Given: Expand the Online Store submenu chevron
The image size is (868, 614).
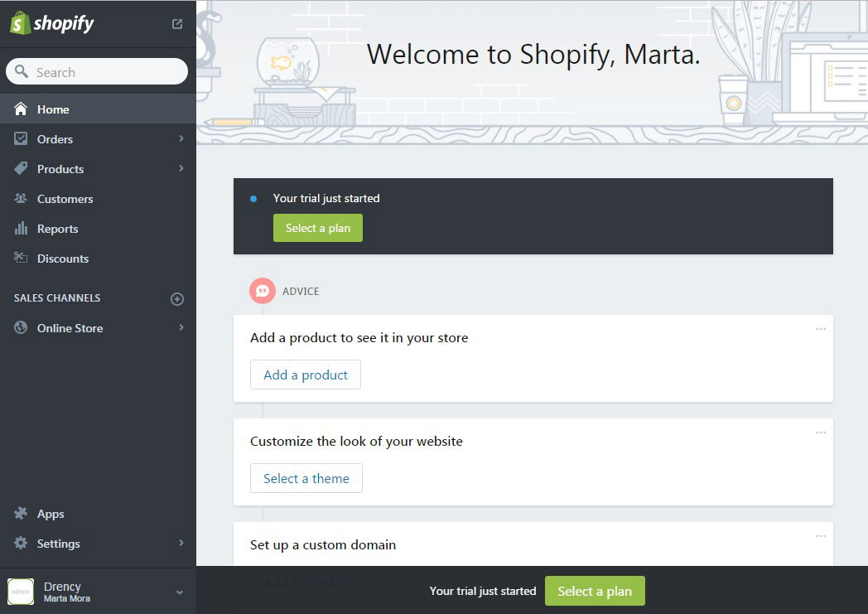Looking at the screenshot, I should (x=181, y=328).
